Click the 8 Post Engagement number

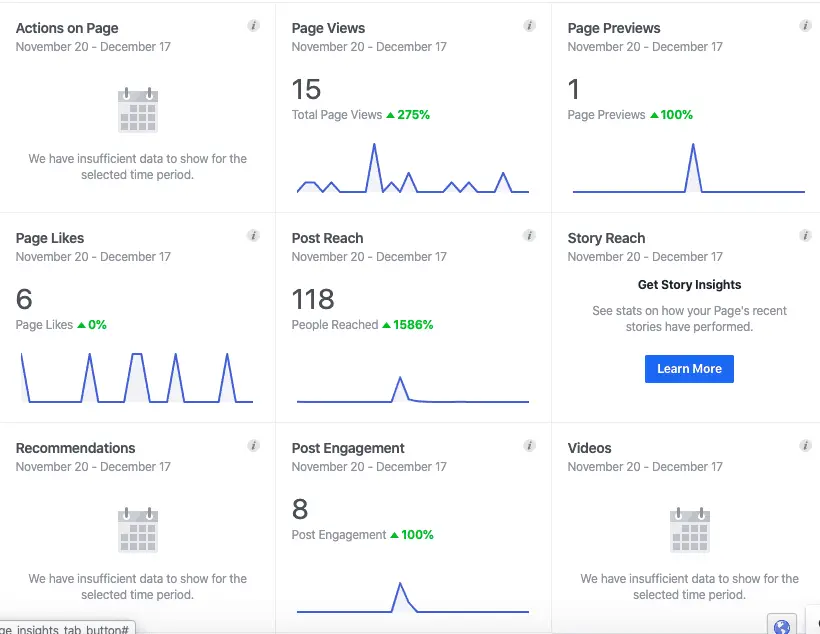(300, 510)
